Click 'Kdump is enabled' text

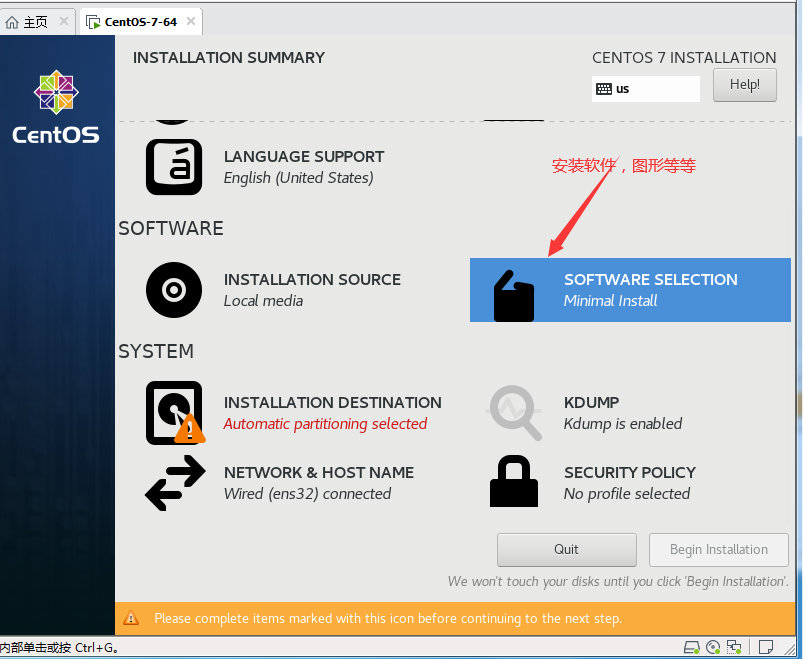click(623, 424)
